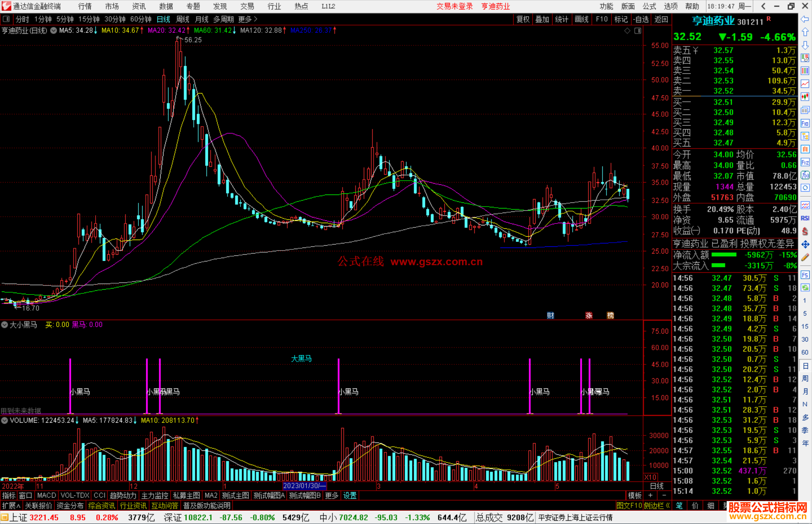Open the 行情 menu in top bar
Screen dimensions: 812x524
coord(85,6)
